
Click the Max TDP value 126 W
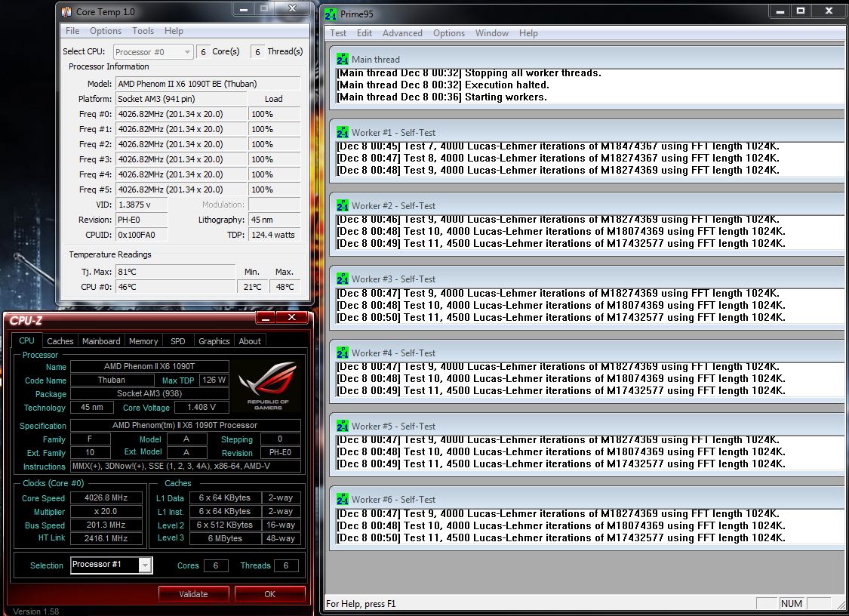[x=214, y=380]
